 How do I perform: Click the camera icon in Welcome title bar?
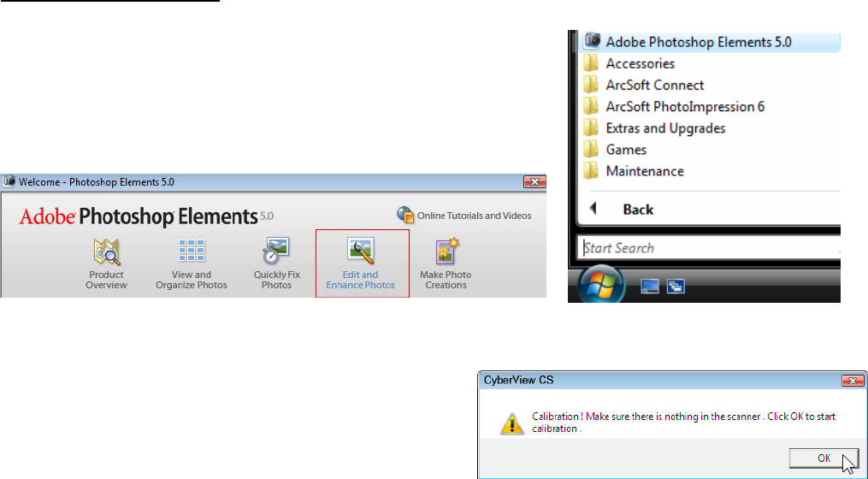click(9, 181)
